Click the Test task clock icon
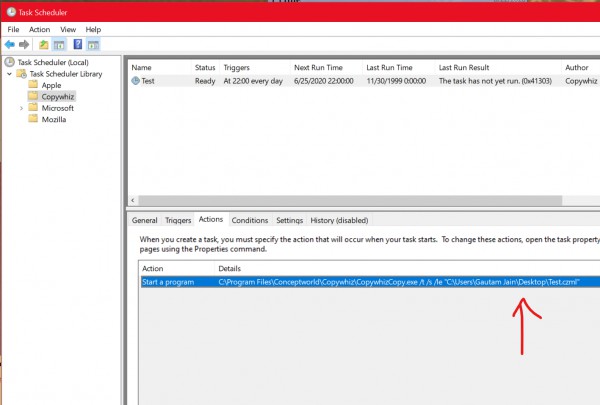Image resolution: width=600 pixels, height=405 pixels. [135, 81]
